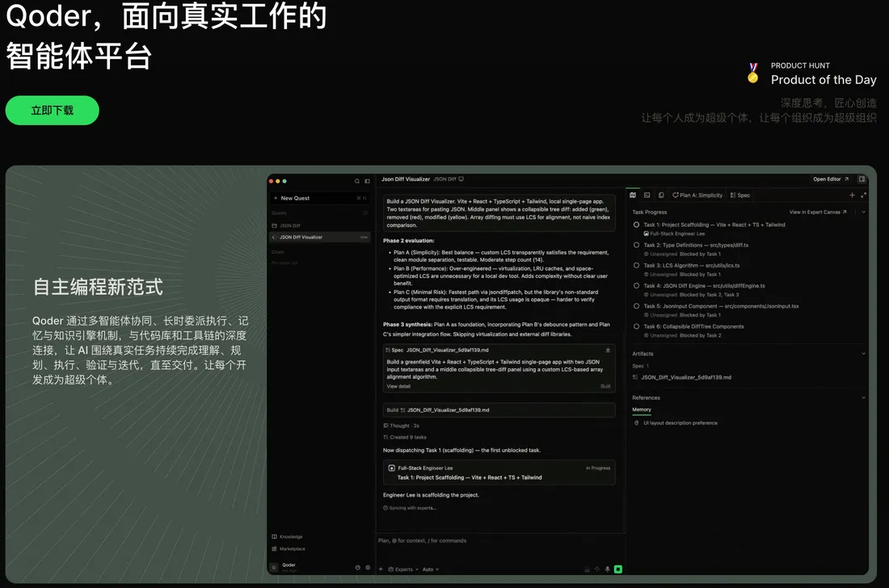Click the microphone voice input icon
889x588 pixels.
coord(607,569)
